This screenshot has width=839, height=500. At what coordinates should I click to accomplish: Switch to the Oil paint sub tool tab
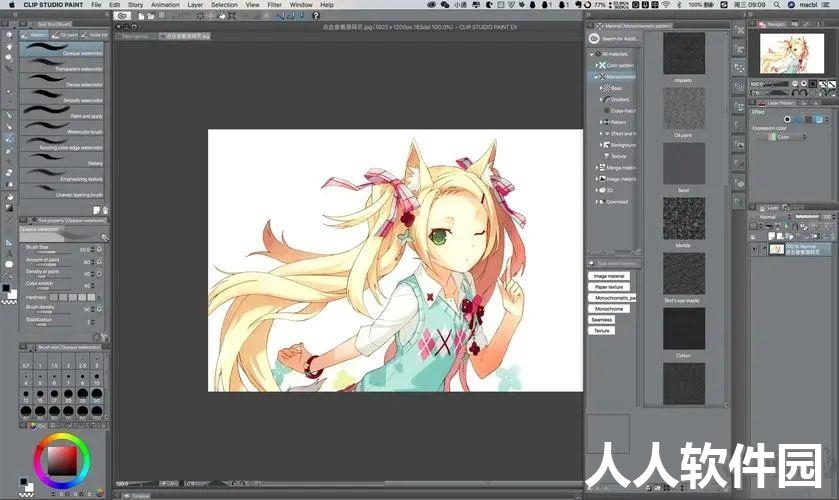(x=65, y=35)
